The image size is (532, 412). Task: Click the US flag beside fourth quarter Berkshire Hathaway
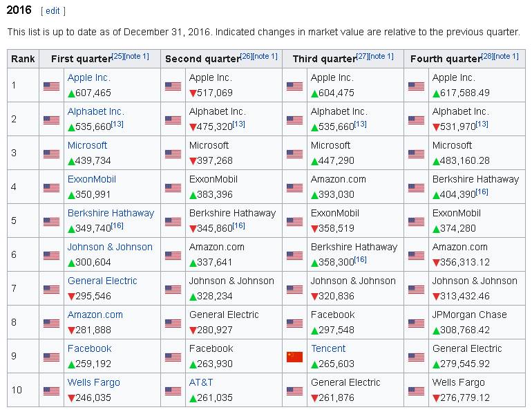pos(416,187)
